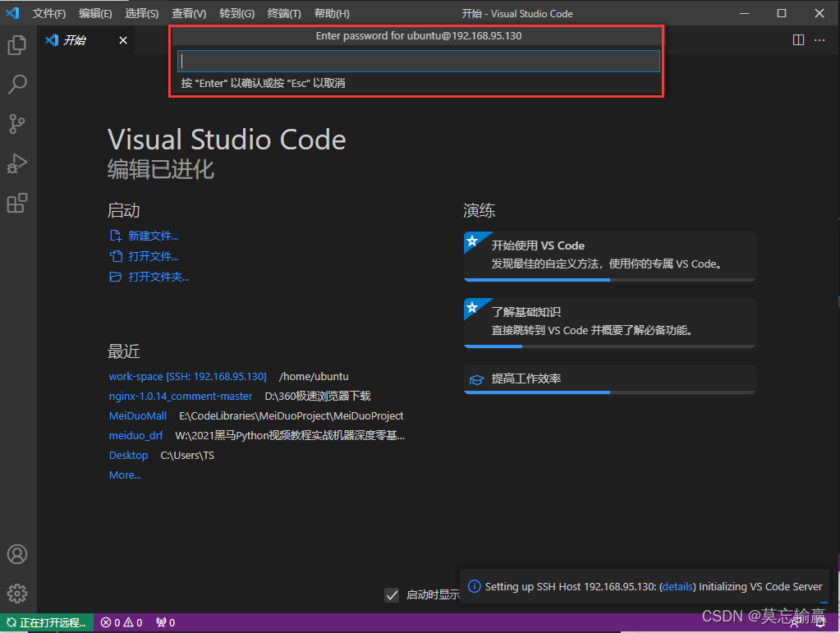Open the 帮助(H) menu
The image size is (840, 633).
(332, 13)
